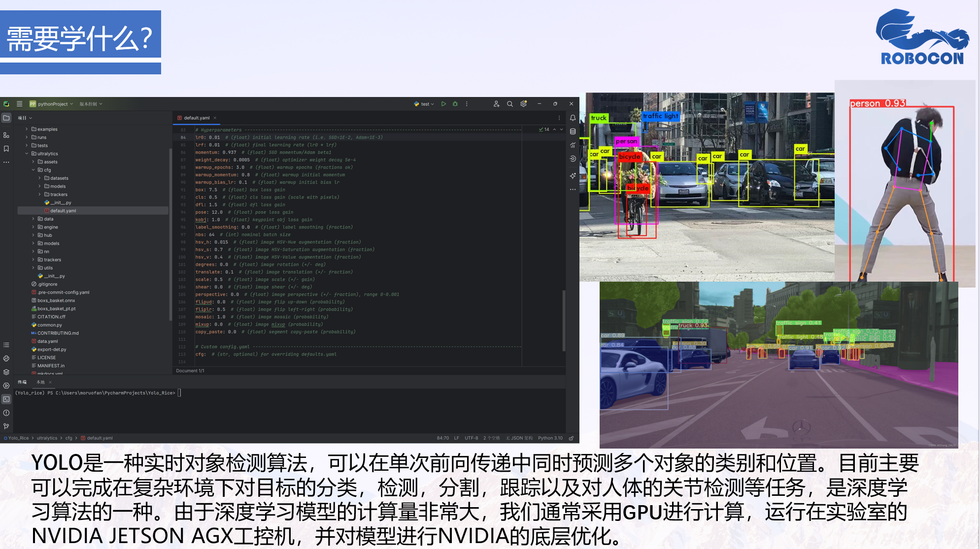Open the 版本控制 version control dropdown

(91, 104)
